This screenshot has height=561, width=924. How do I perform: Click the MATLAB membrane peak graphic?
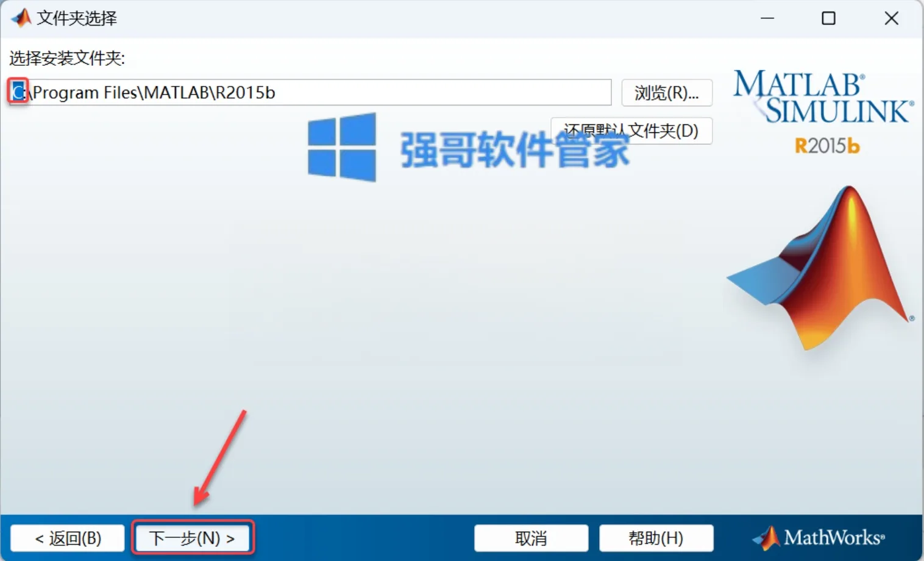coord(820,268)
